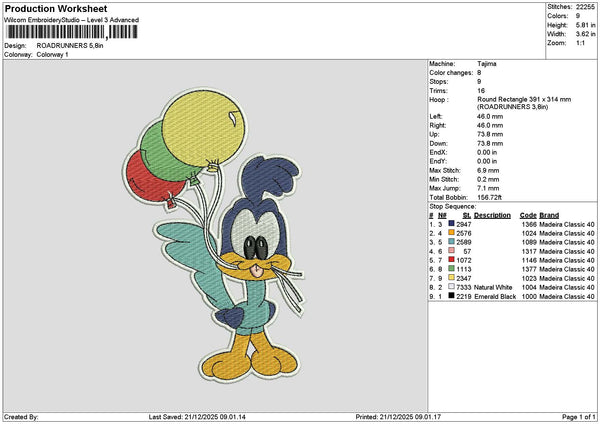Click the barcode under the worksheet title

click(72, 32)
